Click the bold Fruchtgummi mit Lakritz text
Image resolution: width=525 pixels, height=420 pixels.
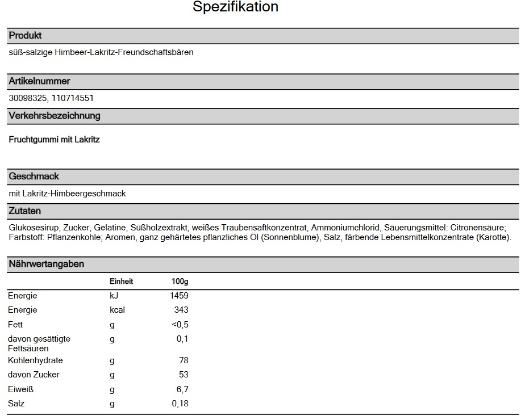click(x=55, y=140)
